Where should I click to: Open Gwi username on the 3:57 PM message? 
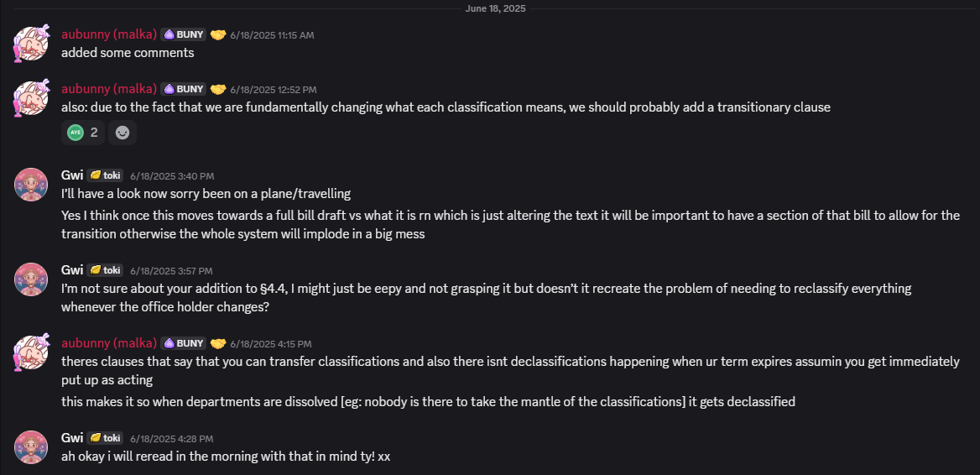(x=72, y=270)
